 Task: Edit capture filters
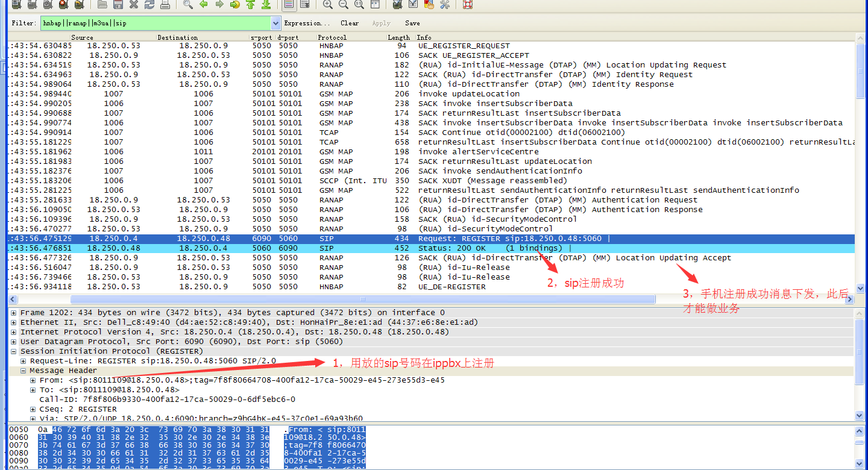[x=398, y=5]
